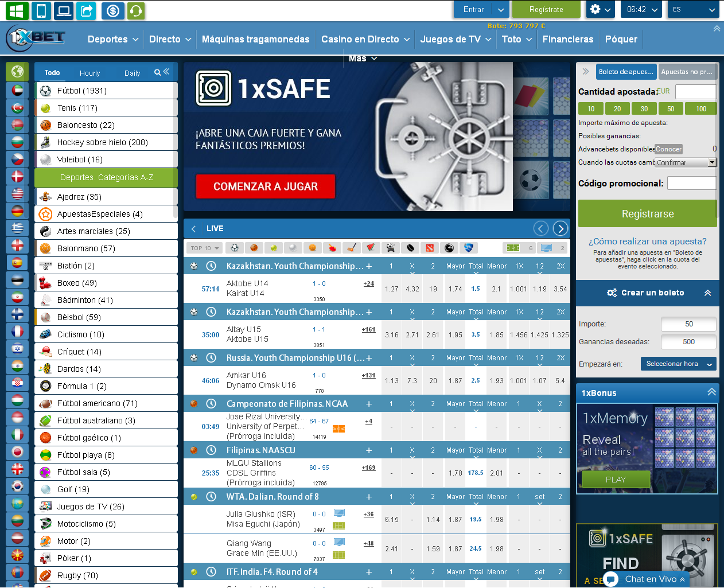Screen dimensions: 724x588
Task: Open +24 more markets for Aktobe U14
Action: click(369, 283)
